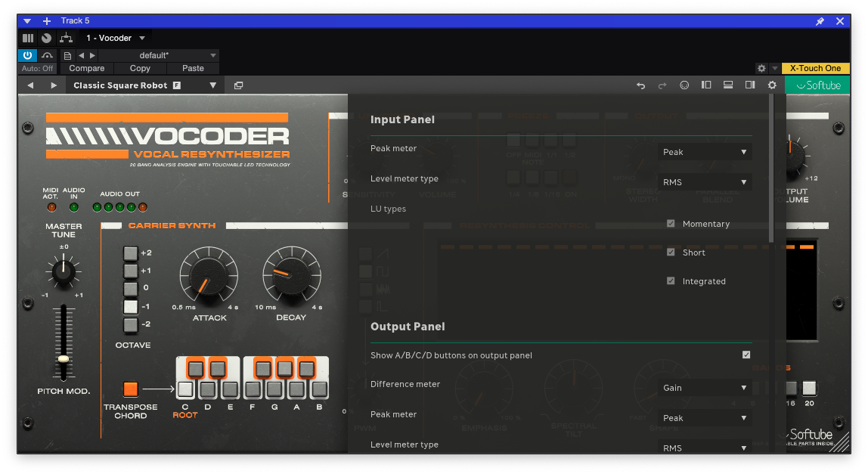Toggle the Momentary LU type checkbox
Image resolution: width=868 pixels, height=474 pixels.
pos(671,224)
